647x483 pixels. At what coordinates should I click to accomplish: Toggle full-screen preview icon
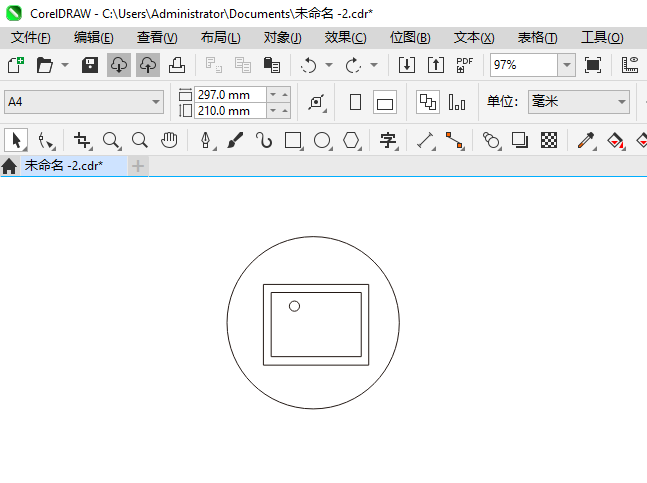[593, 65]
